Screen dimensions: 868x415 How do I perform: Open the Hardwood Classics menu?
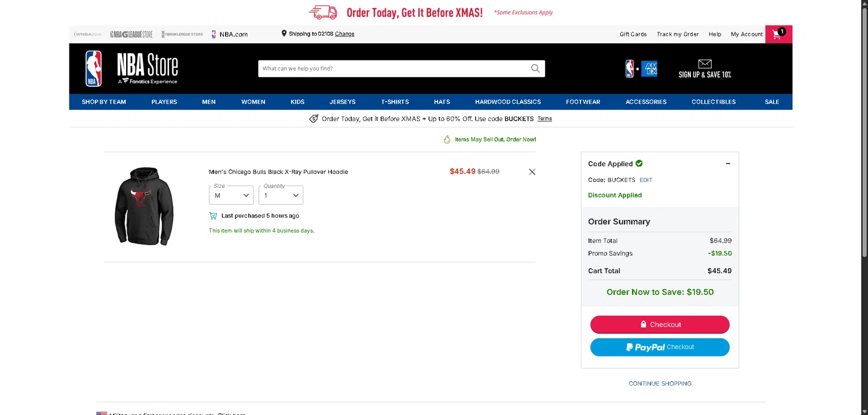pyautogui.click(x=508, y=102)
